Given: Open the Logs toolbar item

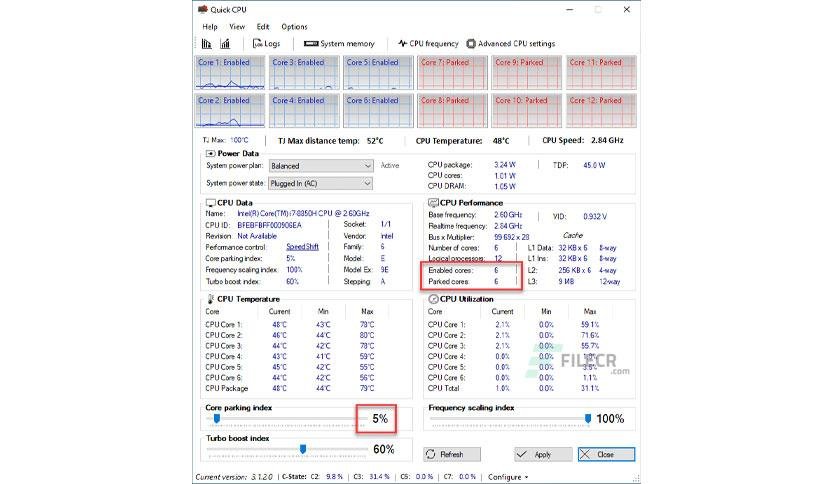Looking at the screenshot, I should [x=266, y=44].
